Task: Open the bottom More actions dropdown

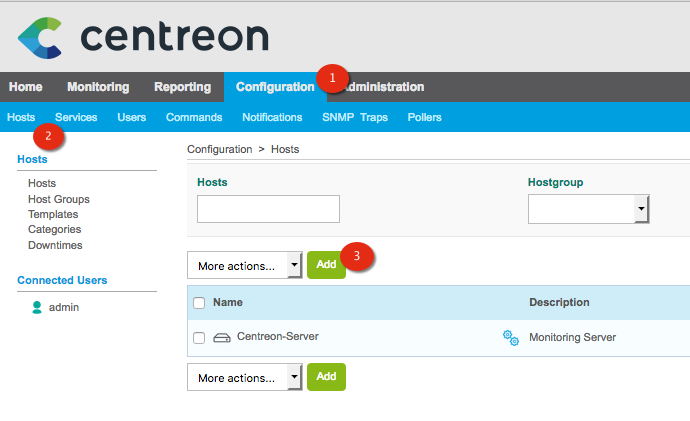Action: click(244, 377)
